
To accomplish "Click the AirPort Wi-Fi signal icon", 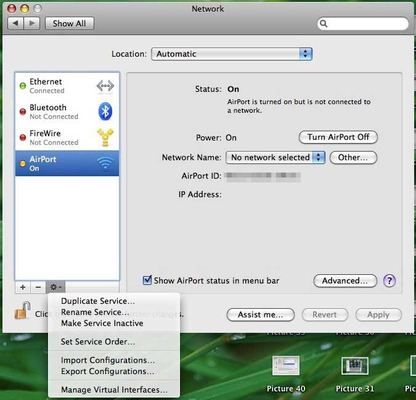I will 105,163.
